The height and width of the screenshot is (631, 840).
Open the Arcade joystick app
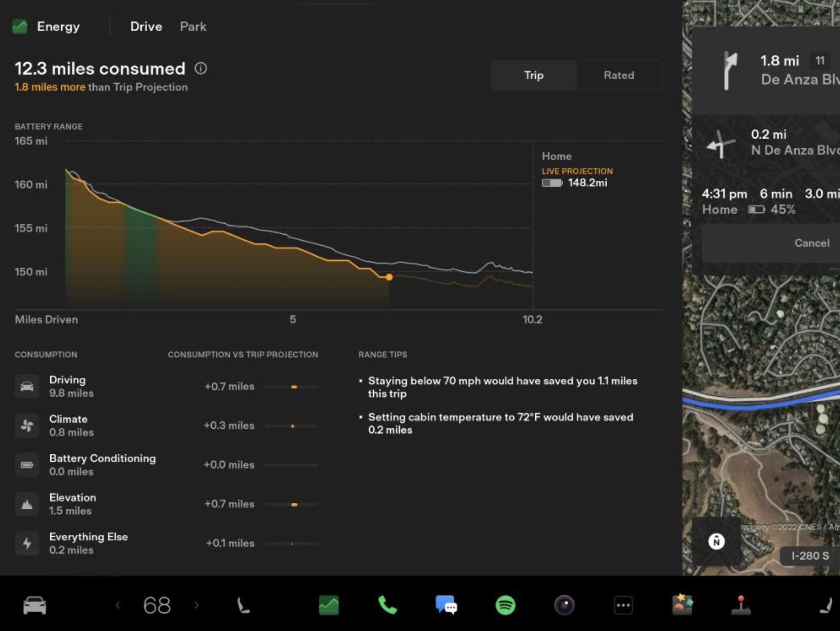(741, 605)
